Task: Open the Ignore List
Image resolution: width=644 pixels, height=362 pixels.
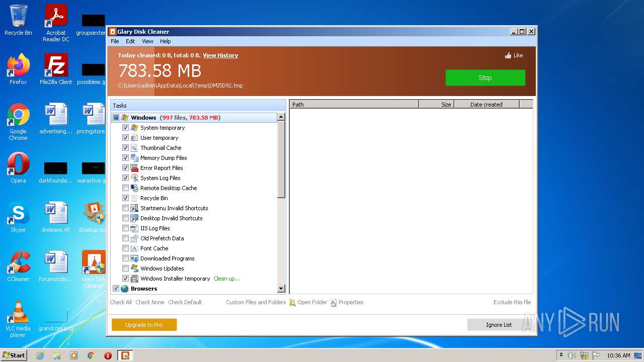Action: click(499, 325)
